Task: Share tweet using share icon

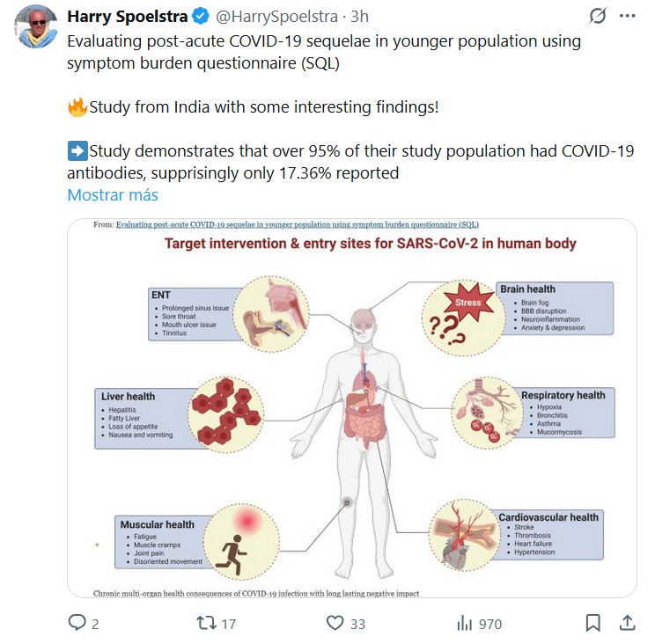Action: point(628,623)
